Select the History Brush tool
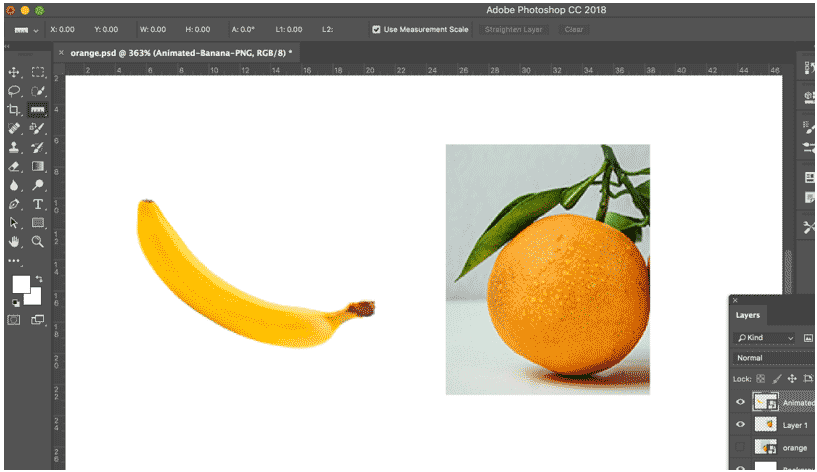 click(x=38, y=147)
